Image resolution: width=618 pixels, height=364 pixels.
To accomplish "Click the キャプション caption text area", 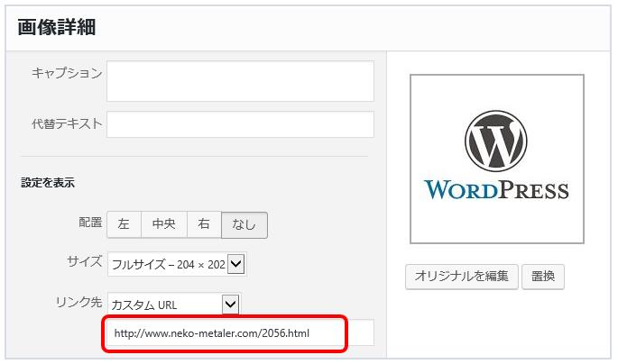I will pyautogui.click(x=240, y=81).
